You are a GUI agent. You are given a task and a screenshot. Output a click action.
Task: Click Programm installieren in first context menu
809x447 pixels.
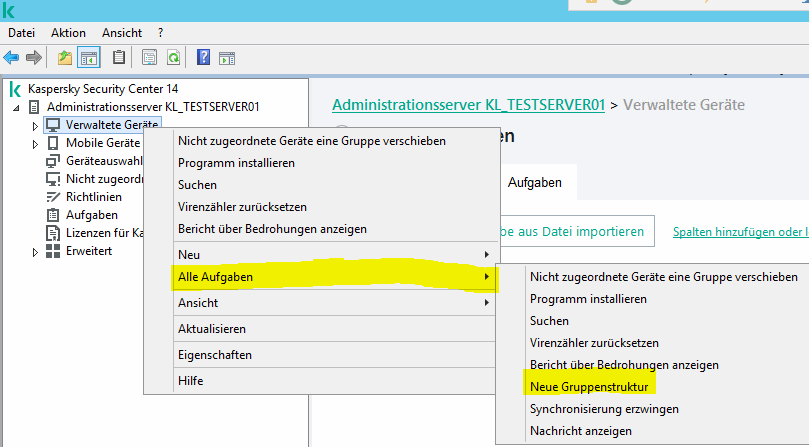[x=236, y=163]
